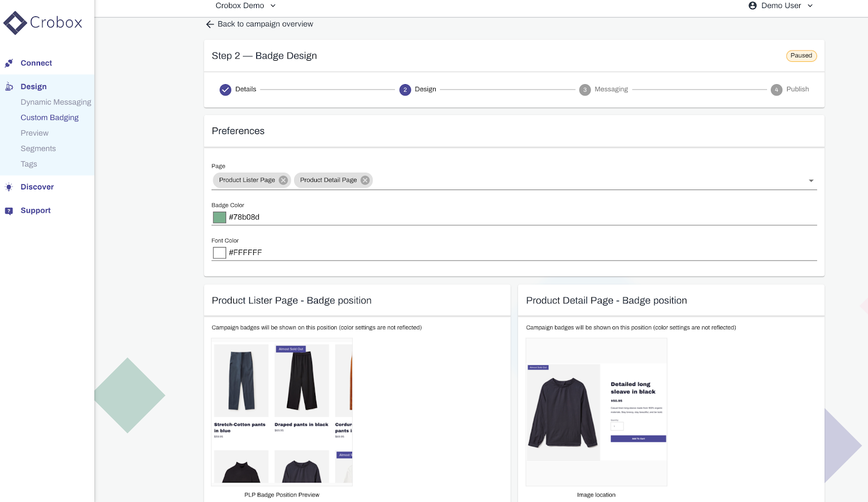Expand the Demo User account menu
Viewport: 868px width, 502px height.
click(810, 5)
